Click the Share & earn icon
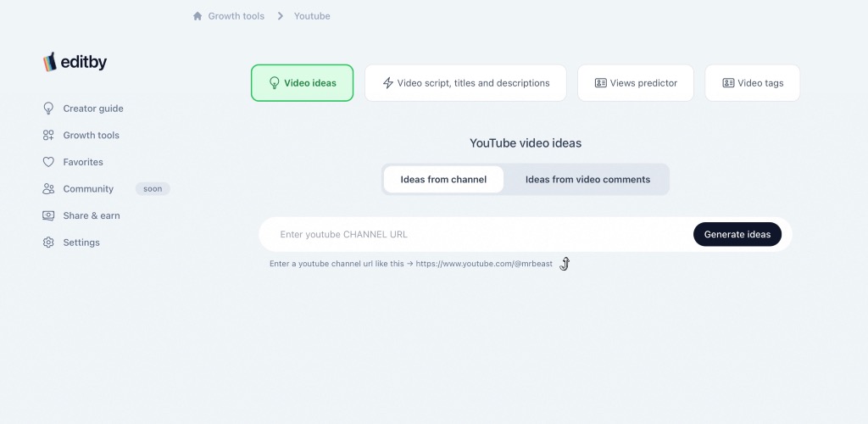This screenshot has width=868, height=424. coord(48,215)
